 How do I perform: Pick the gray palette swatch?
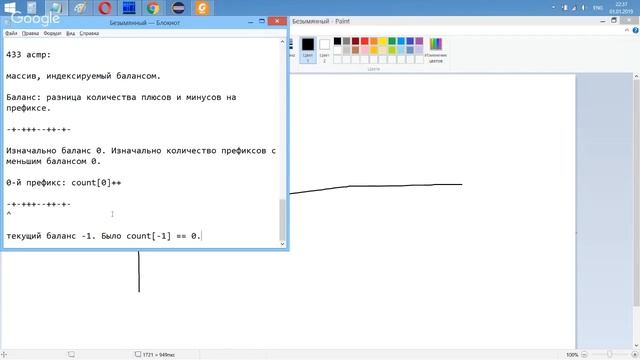coord(347,41)
